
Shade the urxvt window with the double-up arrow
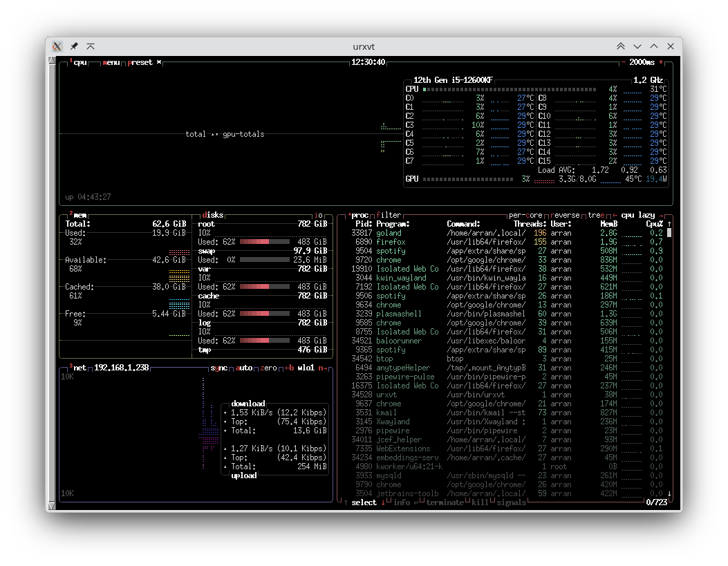(621, 46)
